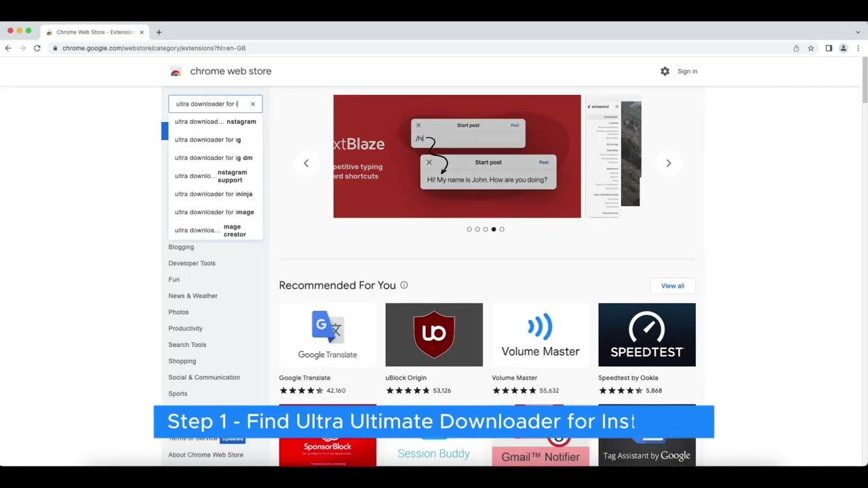This screenshot has height=488, width=868.
Task: Choose 'ultra downloader for ig' suggestion
Action: 208,140
